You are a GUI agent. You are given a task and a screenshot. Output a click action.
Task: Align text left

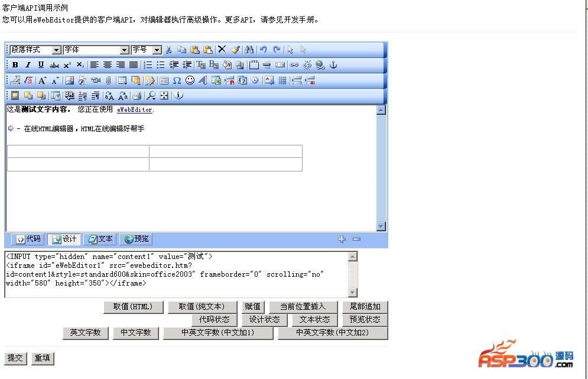(95, 65)
